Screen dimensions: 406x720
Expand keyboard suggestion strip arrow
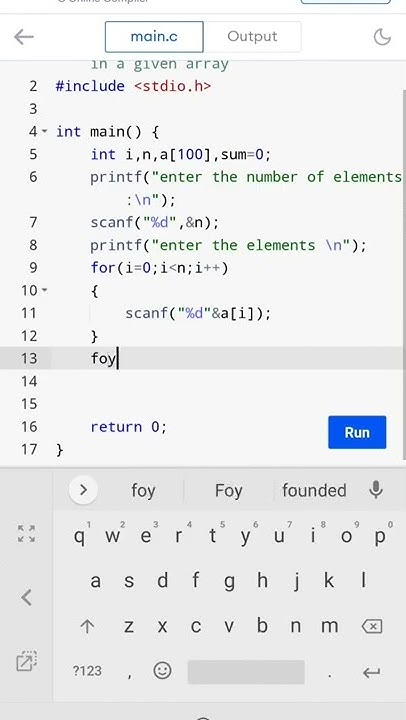(x=83, y=490)
